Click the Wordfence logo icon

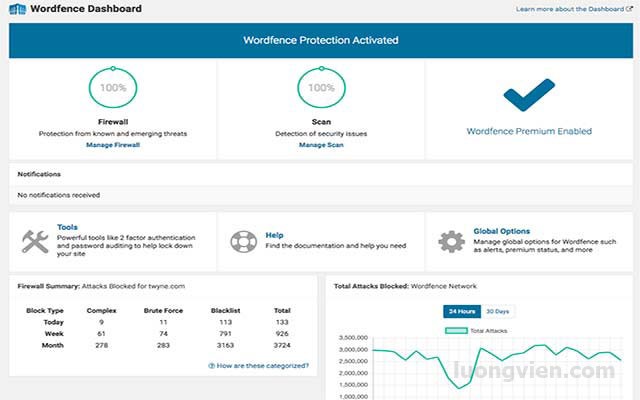click(x=17, y=9)
